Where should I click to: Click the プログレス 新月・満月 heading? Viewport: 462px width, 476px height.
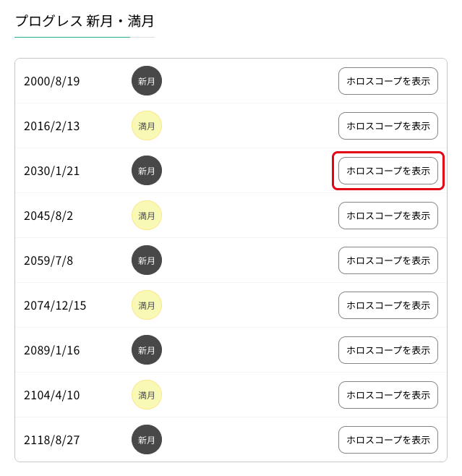tap(85, 21)
